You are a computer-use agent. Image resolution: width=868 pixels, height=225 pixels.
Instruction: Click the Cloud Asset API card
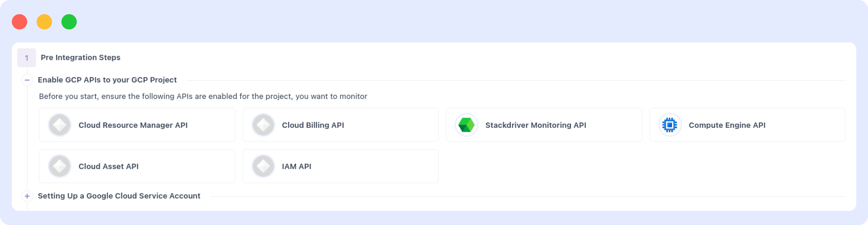click(x=137, y=166)
